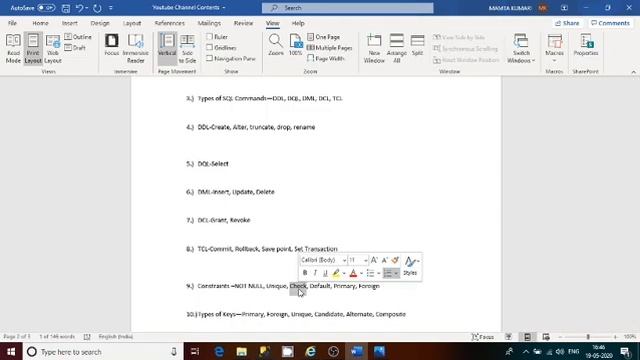Save the document from title bar

point(66,8)
